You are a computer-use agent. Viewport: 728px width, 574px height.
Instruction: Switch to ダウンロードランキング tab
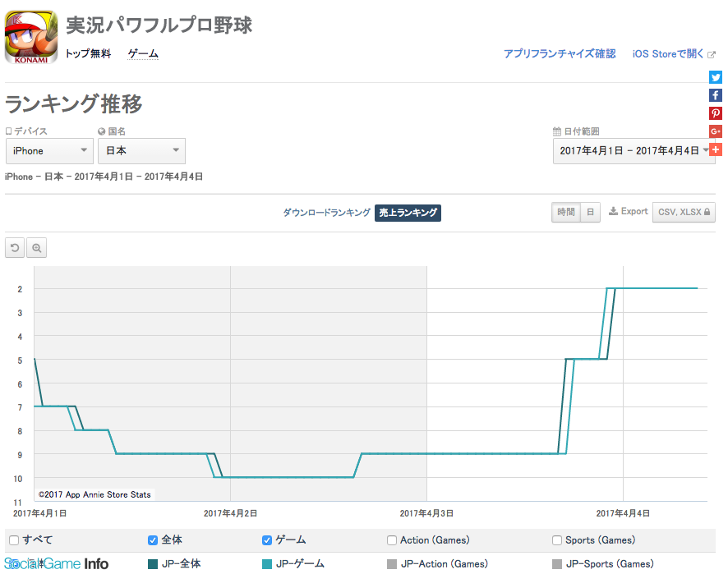(327, 213)
